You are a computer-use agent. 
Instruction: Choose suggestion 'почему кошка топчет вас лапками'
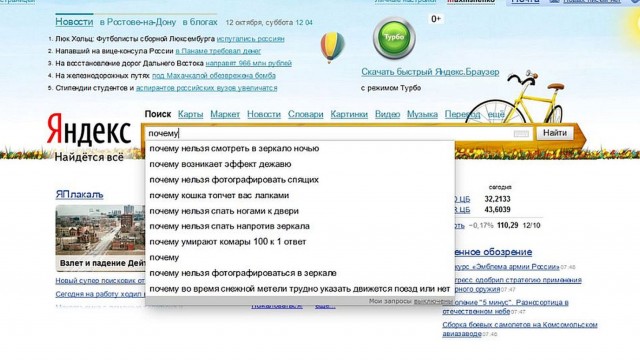[x=300, y=196]
